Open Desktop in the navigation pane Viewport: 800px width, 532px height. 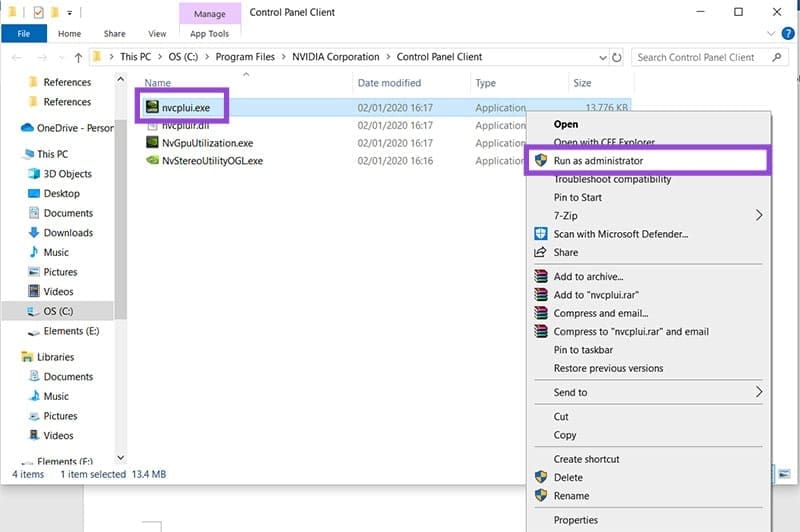[x=54, y=193]
